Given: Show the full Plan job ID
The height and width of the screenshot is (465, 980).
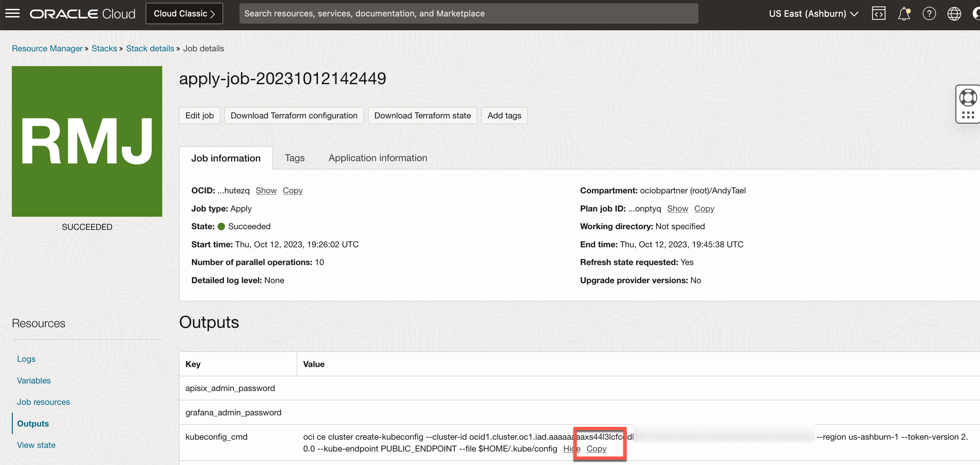Looking at the screenshot, I should (677, 209).
